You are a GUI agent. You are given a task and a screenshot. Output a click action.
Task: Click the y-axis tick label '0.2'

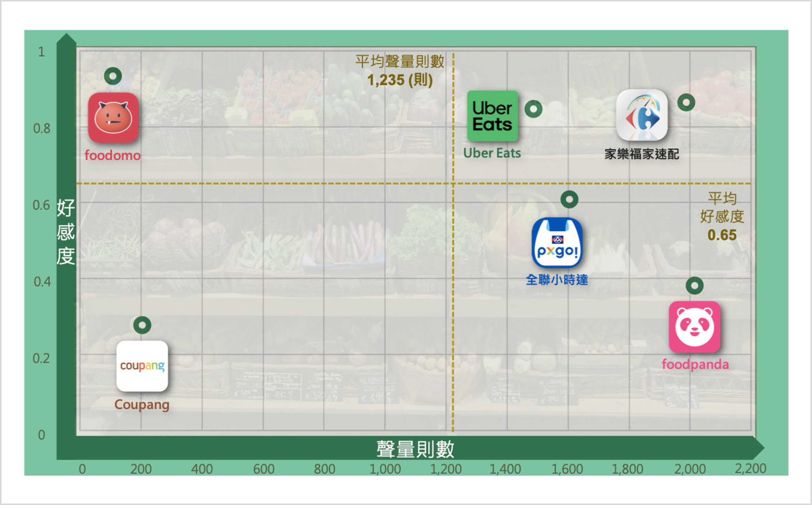tap(41, 358)
